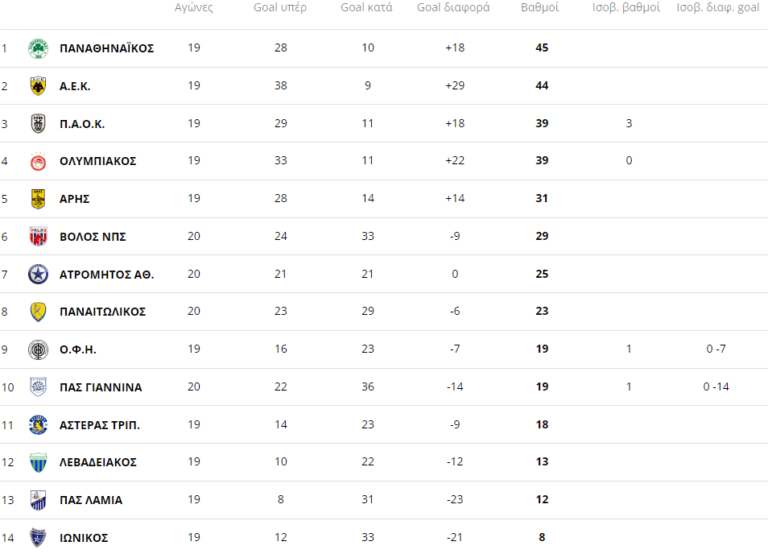Click the Olympiacos red club crest

pyautogui.click(x=38, y=161)
